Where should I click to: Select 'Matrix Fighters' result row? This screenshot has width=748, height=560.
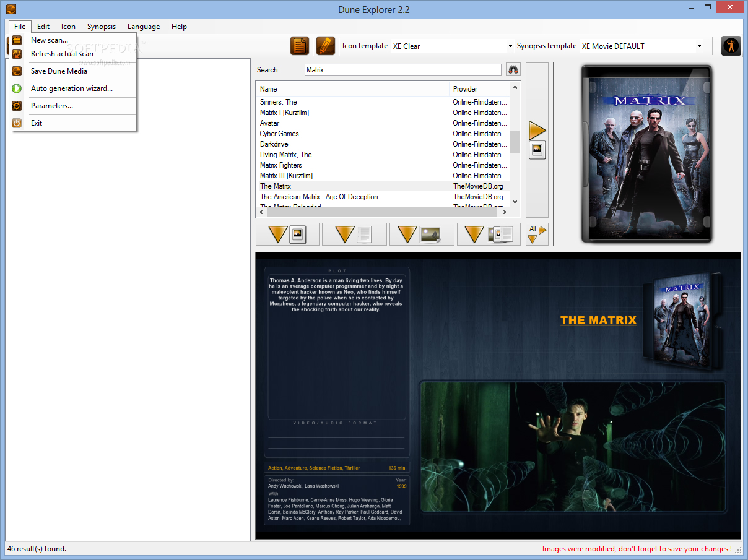[x=383, y=165]
